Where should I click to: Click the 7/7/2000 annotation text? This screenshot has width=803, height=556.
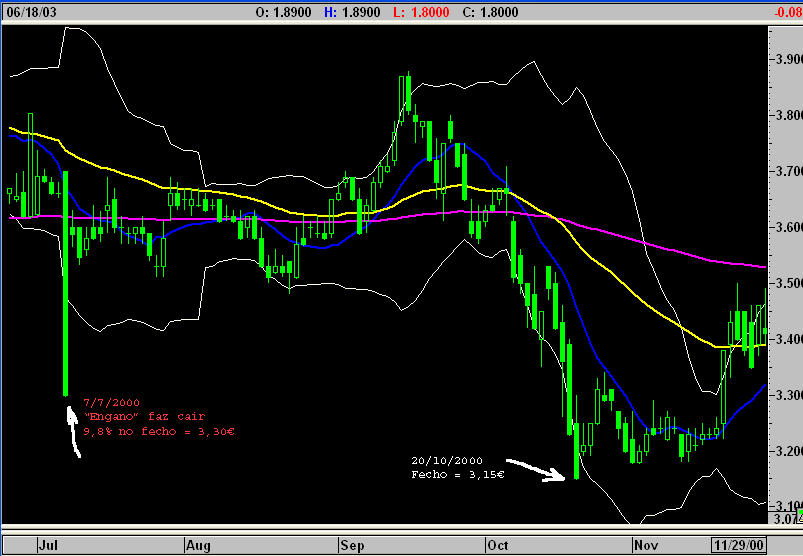[111, 402]
